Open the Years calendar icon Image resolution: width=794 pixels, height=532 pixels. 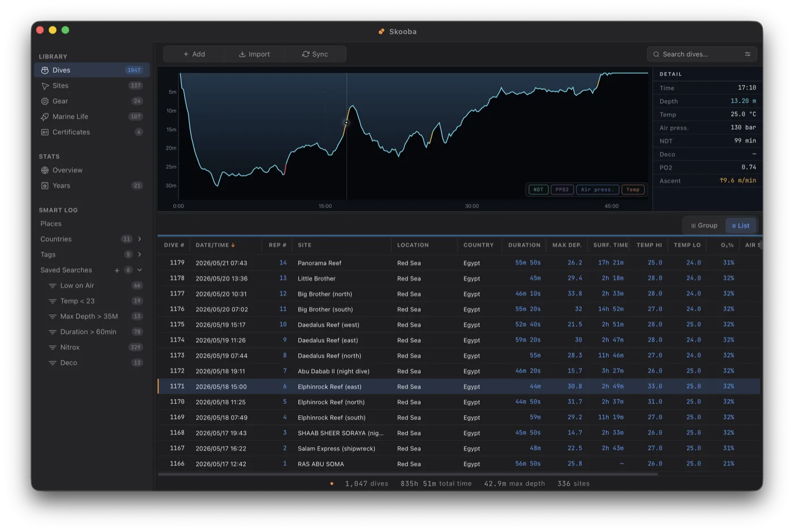point(45,185)
